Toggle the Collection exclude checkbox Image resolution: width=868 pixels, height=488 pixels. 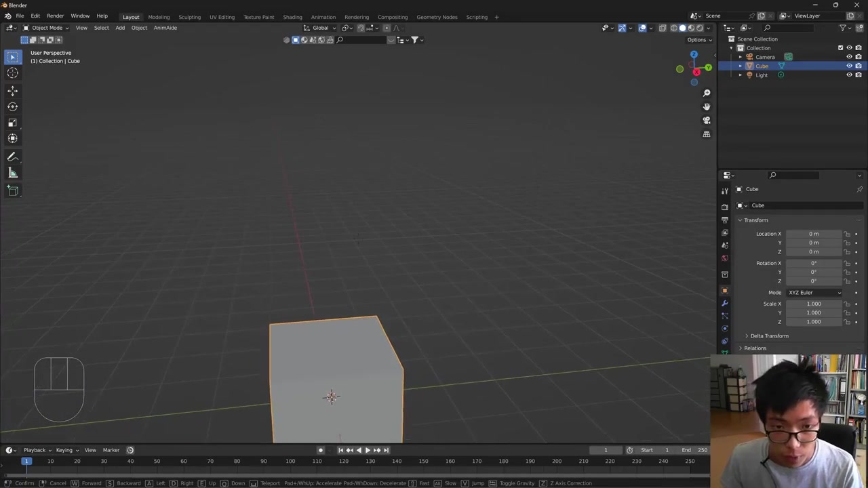click(x=840, y=48)
